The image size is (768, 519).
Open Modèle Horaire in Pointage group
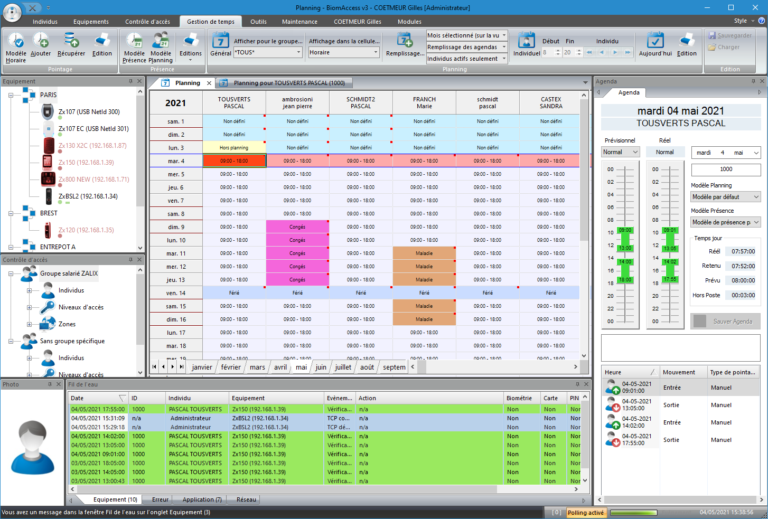click(16, 47)
